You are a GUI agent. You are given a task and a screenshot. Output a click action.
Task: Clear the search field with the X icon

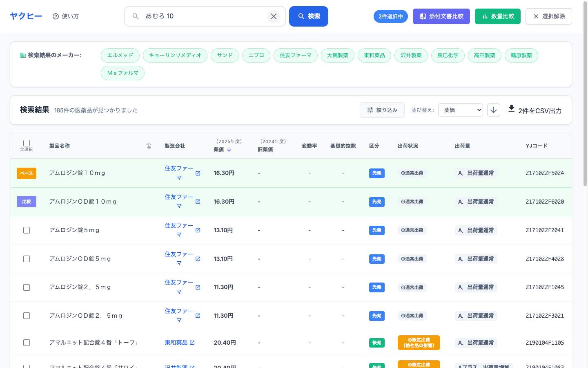coord(274,16)
